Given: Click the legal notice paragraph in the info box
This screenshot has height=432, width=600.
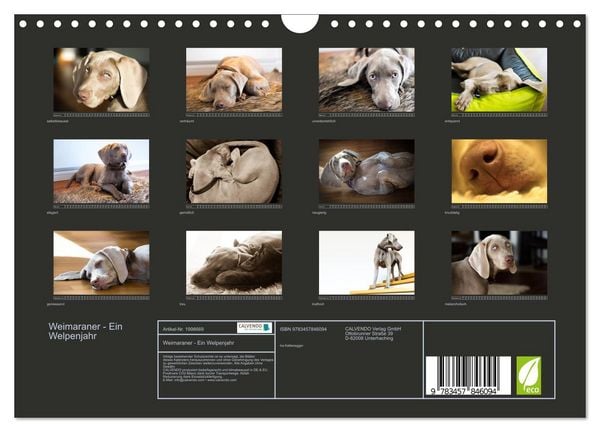Looking at the screenshot, I should [x=217, y=368].
